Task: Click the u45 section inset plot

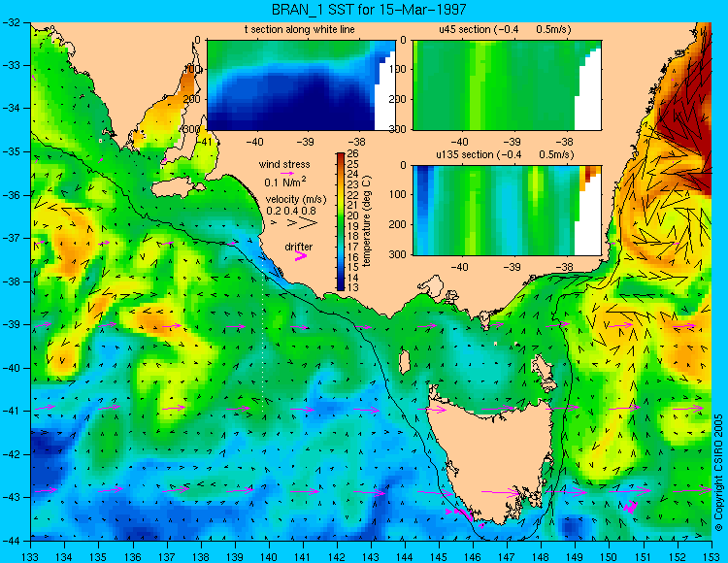Action: click(507, 85)
